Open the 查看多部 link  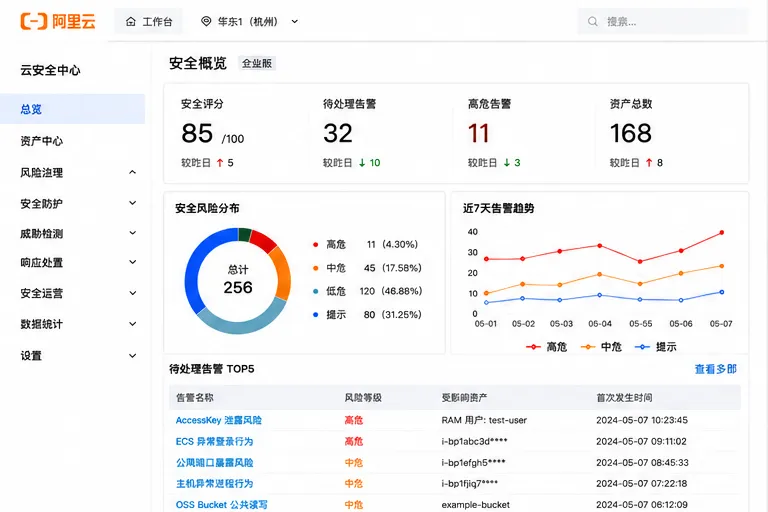[716, 369]
